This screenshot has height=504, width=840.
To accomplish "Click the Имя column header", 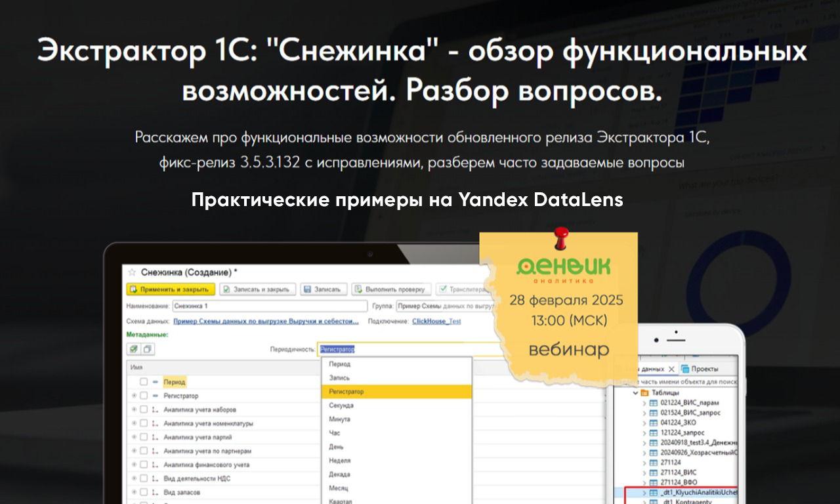I will 136,367.
